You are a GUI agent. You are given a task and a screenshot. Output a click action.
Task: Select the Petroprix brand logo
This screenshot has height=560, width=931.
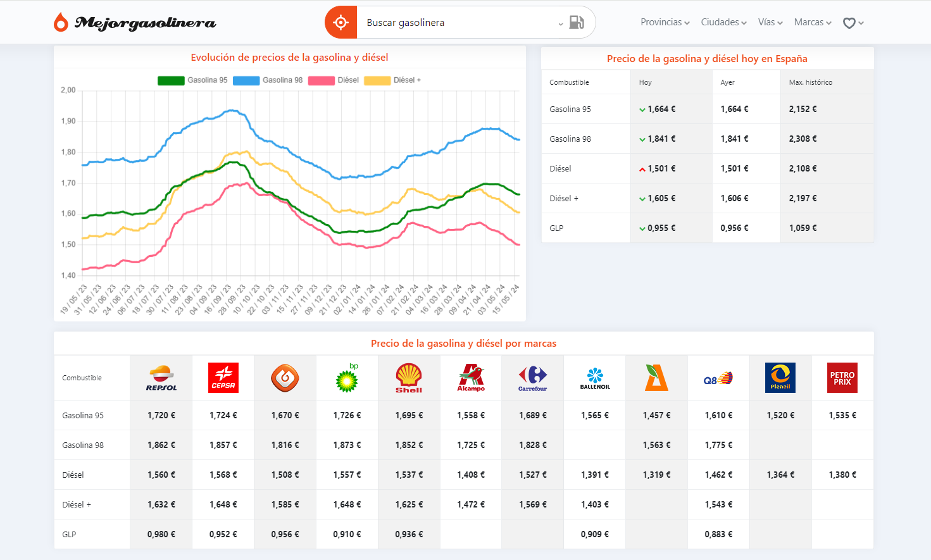[x=842, y=378]
